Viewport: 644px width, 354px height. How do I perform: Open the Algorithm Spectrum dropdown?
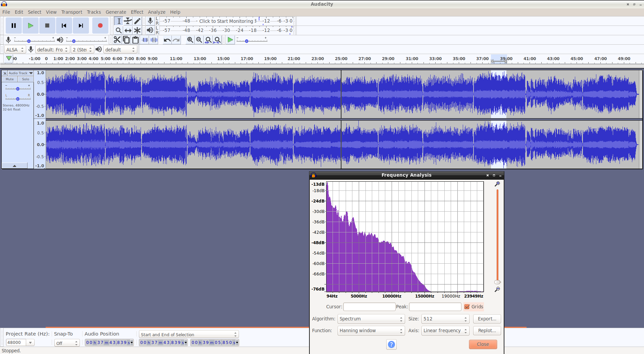(371, 319)
